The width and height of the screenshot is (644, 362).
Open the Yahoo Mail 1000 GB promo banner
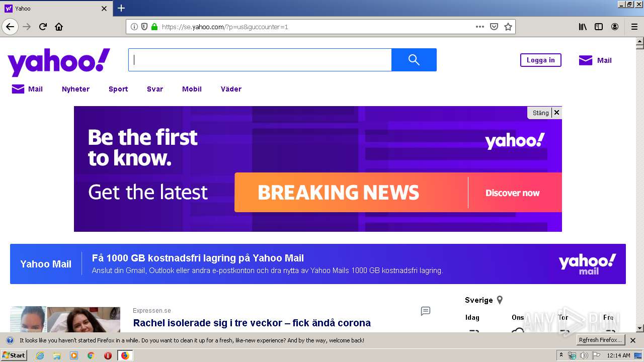tap(318, 264)
